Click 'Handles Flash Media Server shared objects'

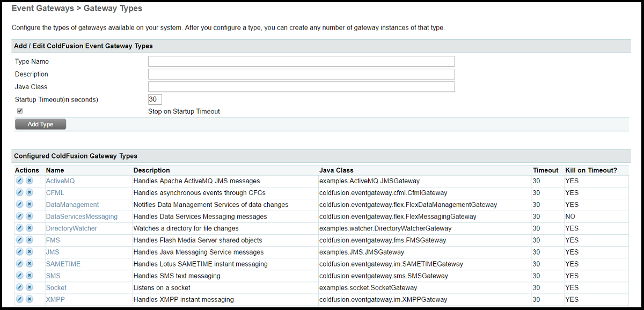click(x=198, y=240)
